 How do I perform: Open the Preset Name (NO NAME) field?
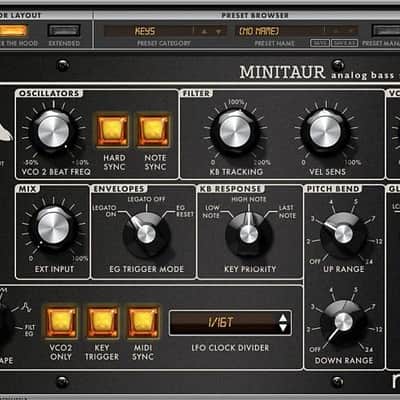280,31
